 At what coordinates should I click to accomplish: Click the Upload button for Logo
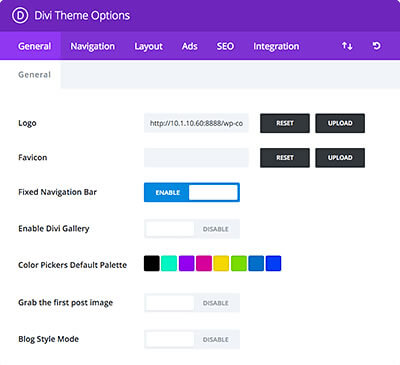coord(340,123)
